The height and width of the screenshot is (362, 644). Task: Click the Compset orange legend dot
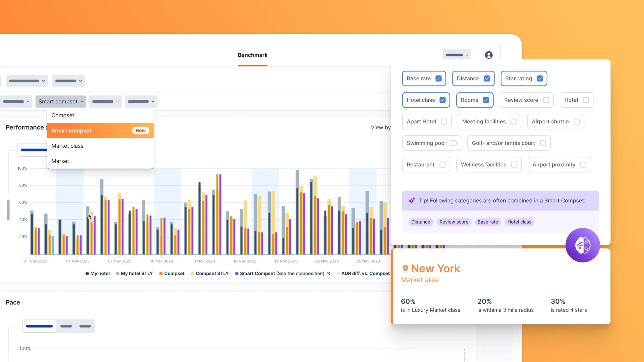pos(161,274)
